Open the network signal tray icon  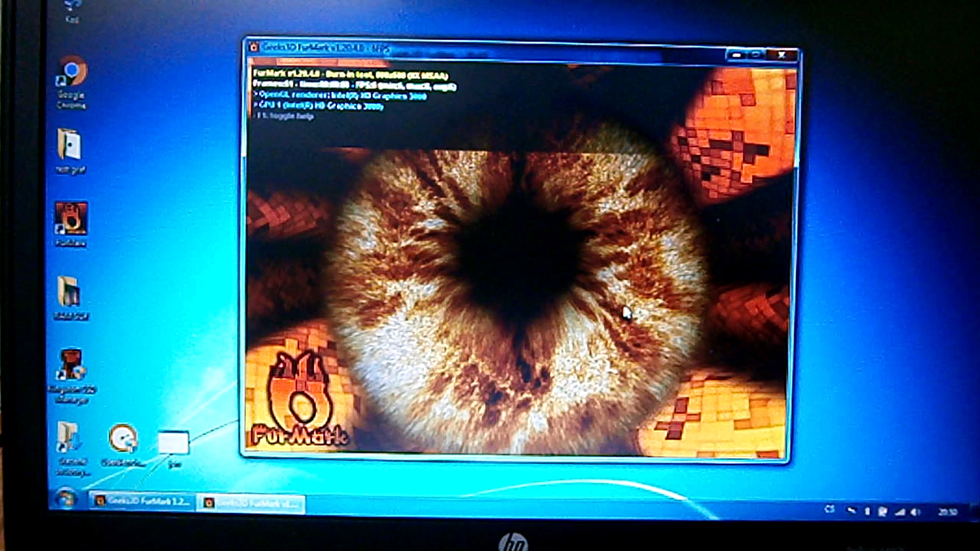899,511
